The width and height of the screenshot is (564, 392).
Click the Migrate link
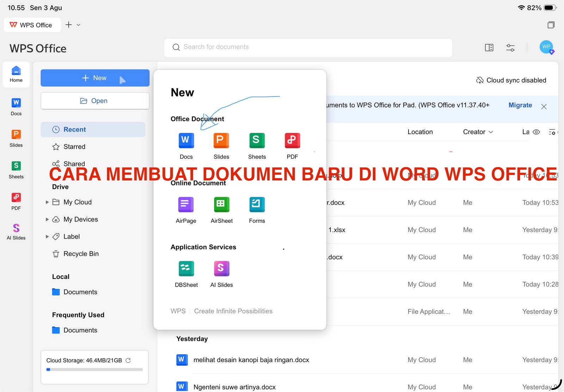point(520,105)
